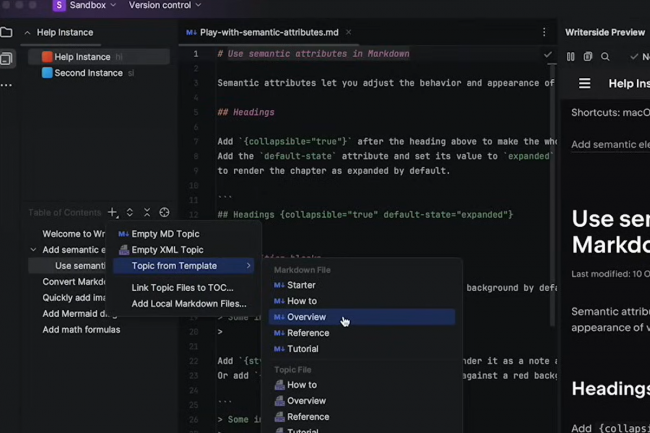Open the Project folder icon in sidebar
650x433 pixels.
click(x=6, y=32)
